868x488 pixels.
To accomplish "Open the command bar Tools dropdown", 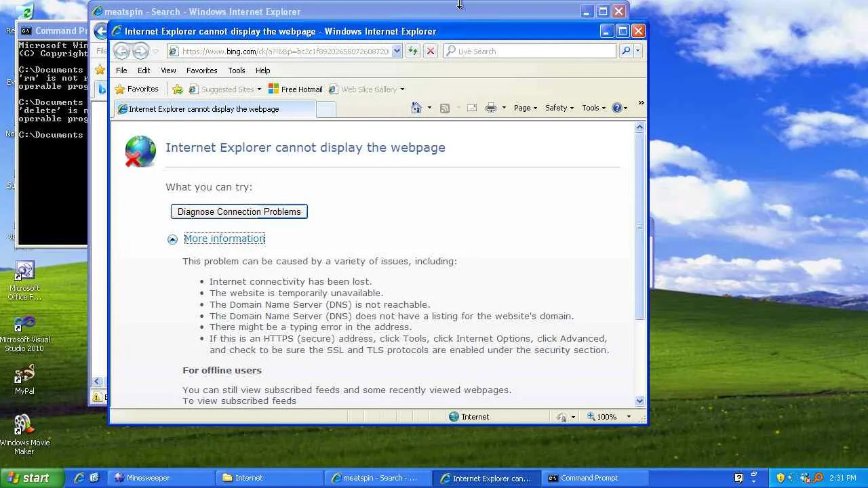I will (x=594, y=108).
